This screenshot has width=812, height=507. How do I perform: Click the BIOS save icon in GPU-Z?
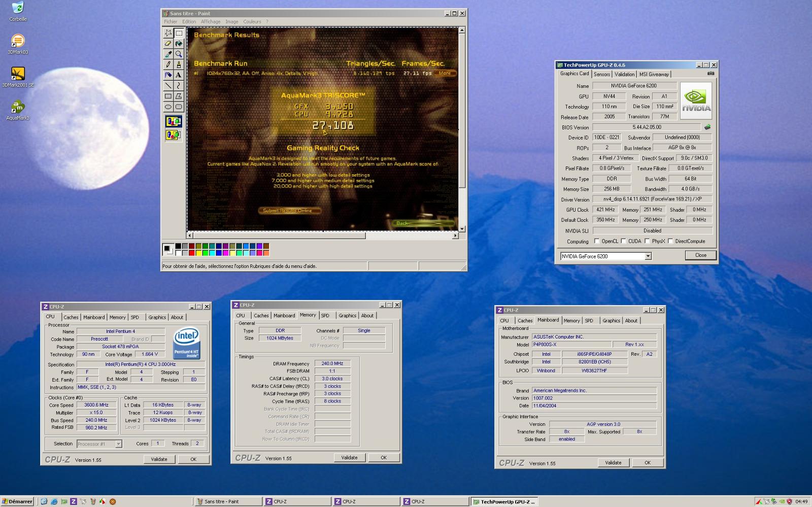[x=707, y=127]
